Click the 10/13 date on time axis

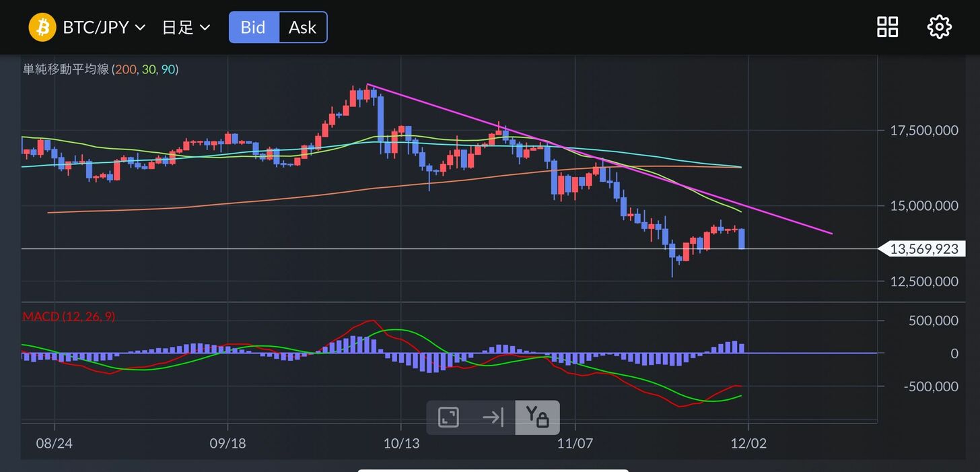401,444
